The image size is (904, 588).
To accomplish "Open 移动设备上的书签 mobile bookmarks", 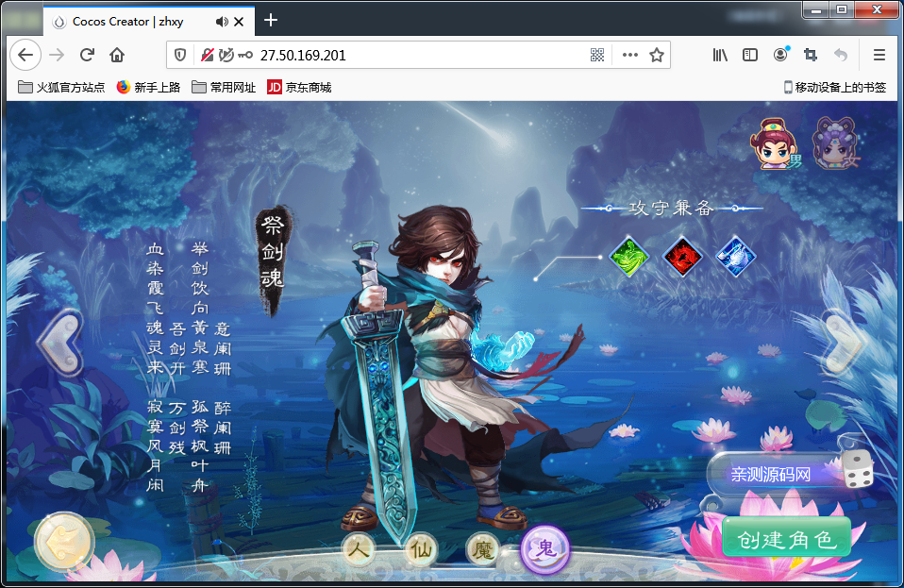I will [x=835, y=88].
